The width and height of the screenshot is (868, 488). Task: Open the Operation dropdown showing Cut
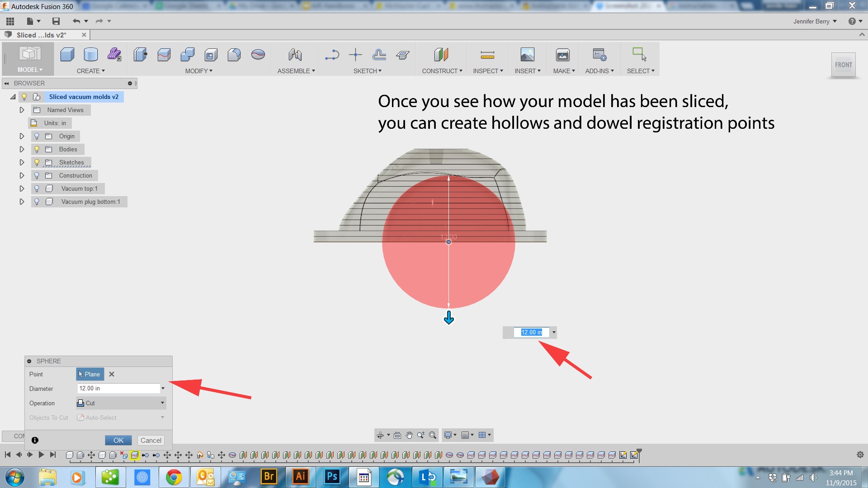(121, 403)
